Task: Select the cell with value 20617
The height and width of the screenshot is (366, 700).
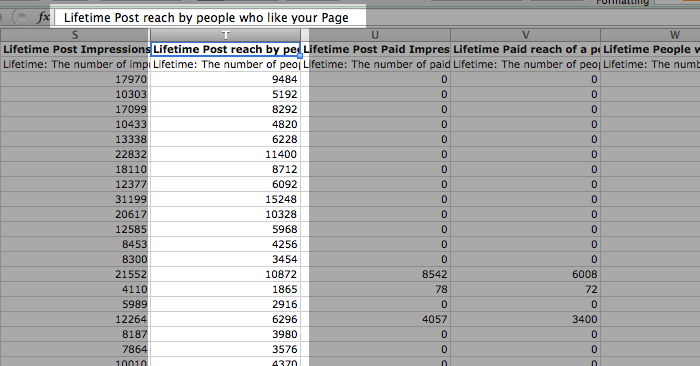Action: pos(75,214)
